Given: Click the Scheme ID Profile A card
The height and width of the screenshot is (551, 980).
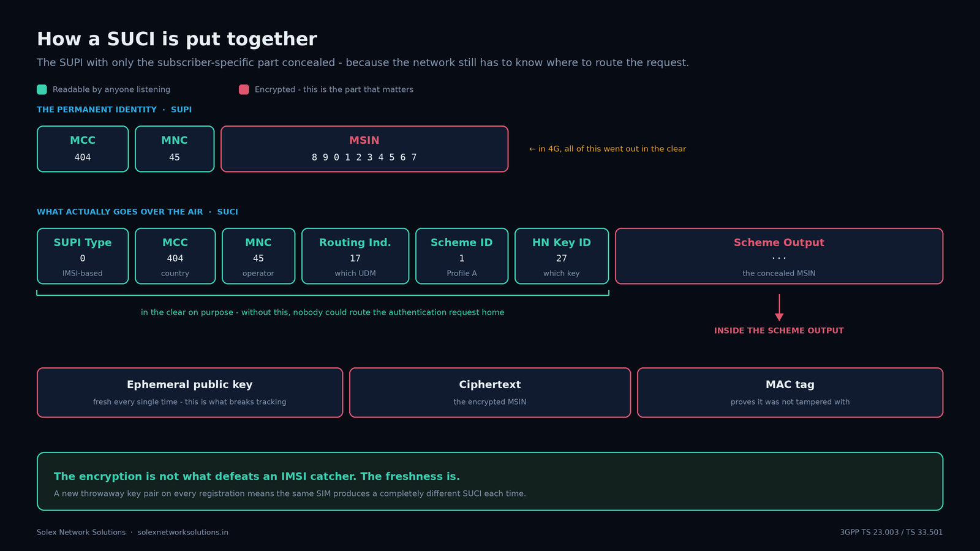Looking at the screenshot, I should 462,256.
